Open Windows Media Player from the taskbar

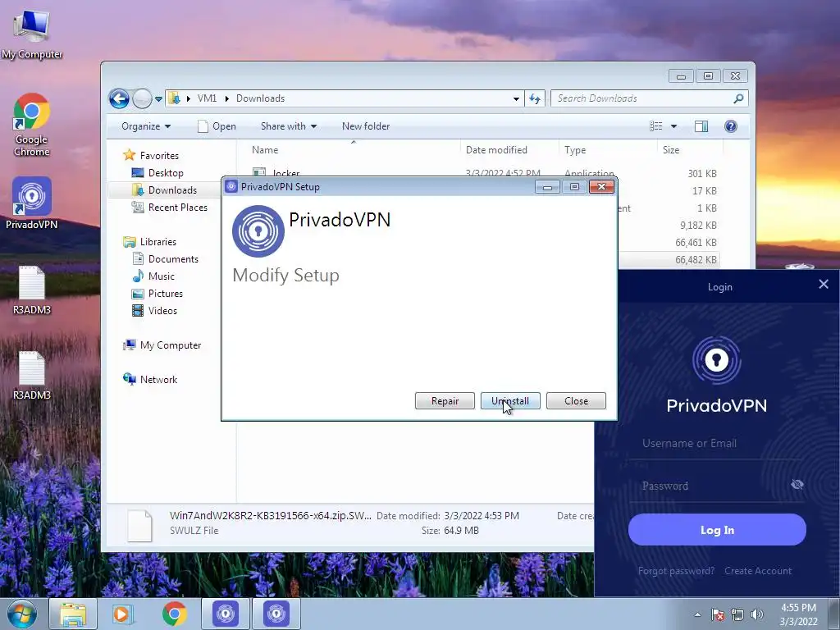tap(121, 614)
